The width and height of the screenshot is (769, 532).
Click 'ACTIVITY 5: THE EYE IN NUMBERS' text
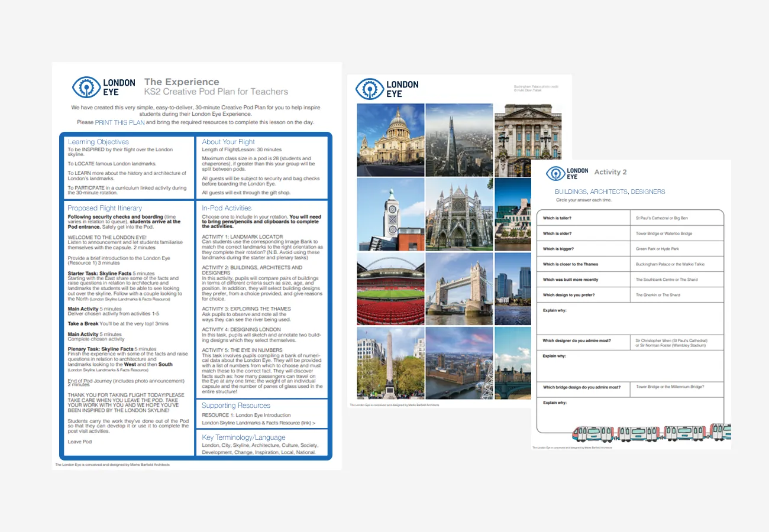coord(243,350)
